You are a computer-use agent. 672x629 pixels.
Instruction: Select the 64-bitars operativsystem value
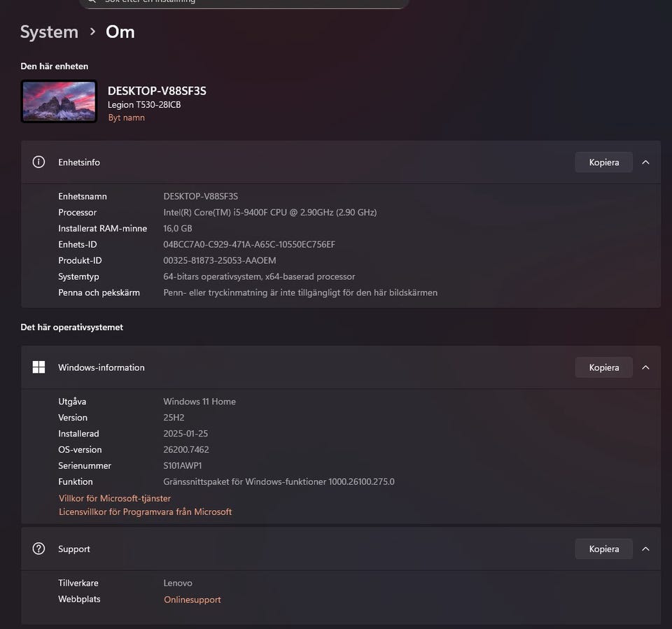click(259, 276)
